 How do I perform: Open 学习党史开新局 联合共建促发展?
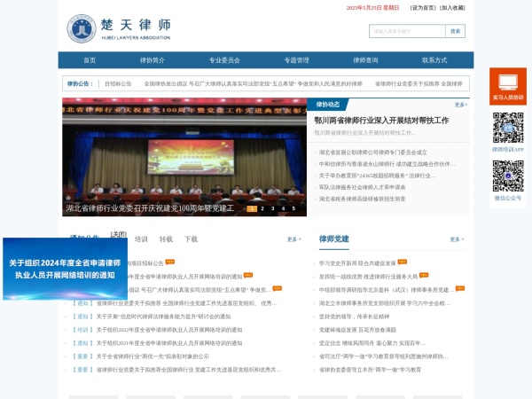pos(357,263)
